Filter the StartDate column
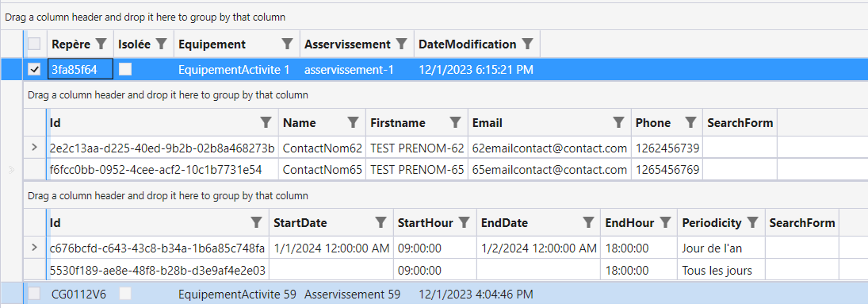This screenshot has width=868, height=308. [x=380, y=223]
